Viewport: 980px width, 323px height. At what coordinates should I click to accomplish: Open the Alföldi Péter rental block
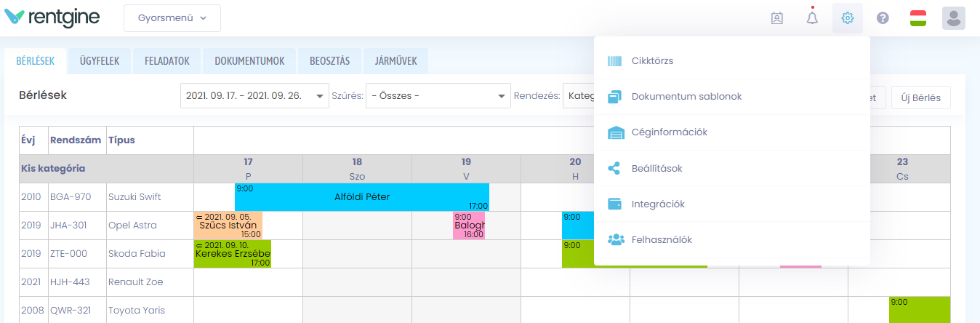click(x=361, y=197)
